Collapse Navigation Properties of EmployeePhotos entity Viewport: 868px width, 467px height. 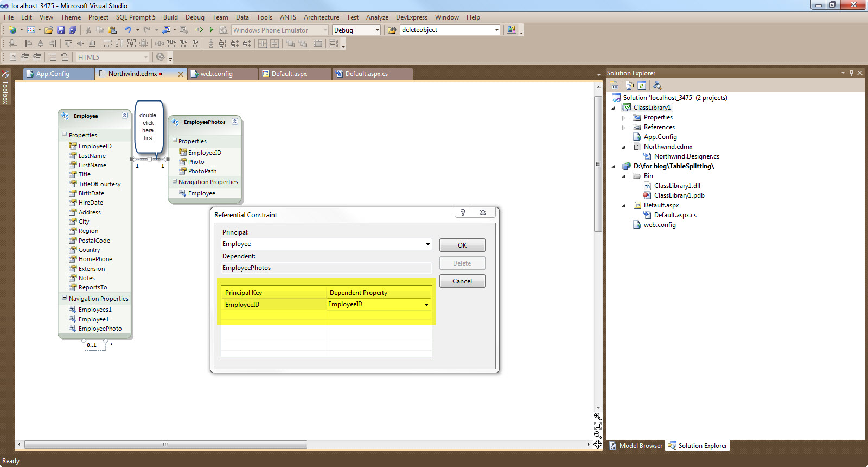(175, 181)
